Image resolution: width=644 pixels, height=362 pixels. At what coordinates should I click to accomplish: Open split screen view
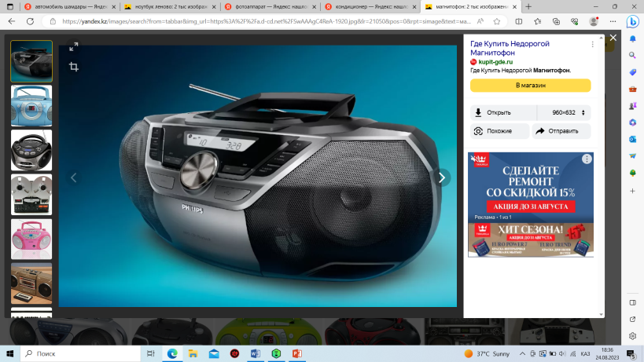click(x=519, y=21)
